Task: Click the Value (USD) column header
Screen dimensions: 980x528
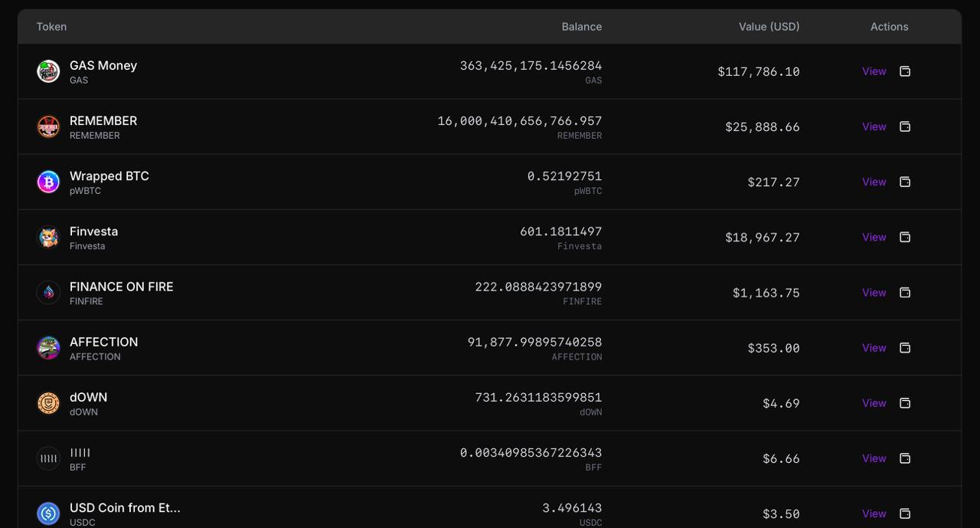Action: [769, 27]
